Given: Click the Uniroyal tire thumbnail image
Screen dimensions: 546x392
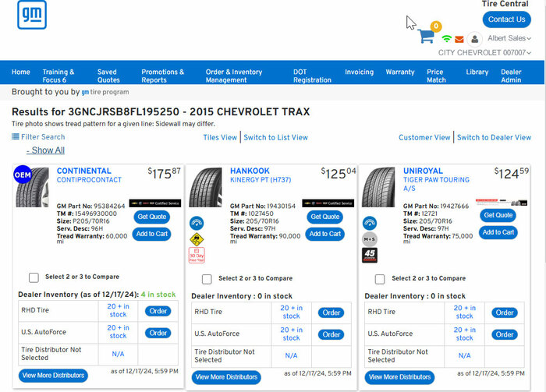Looking at the screenshot, I should (380, 187).
